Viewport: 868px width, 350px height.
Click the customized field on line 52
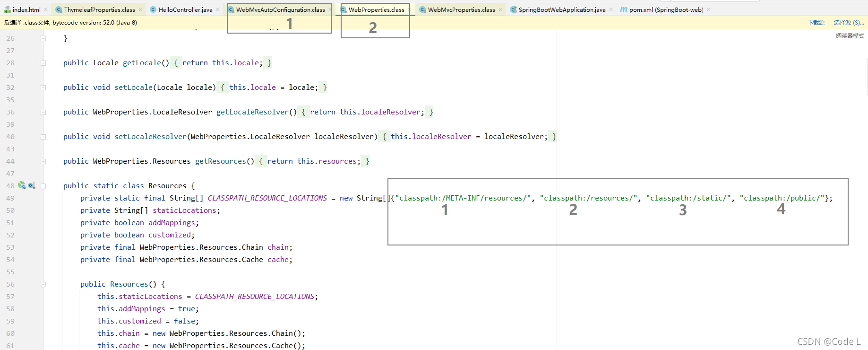tap(170, 235)
